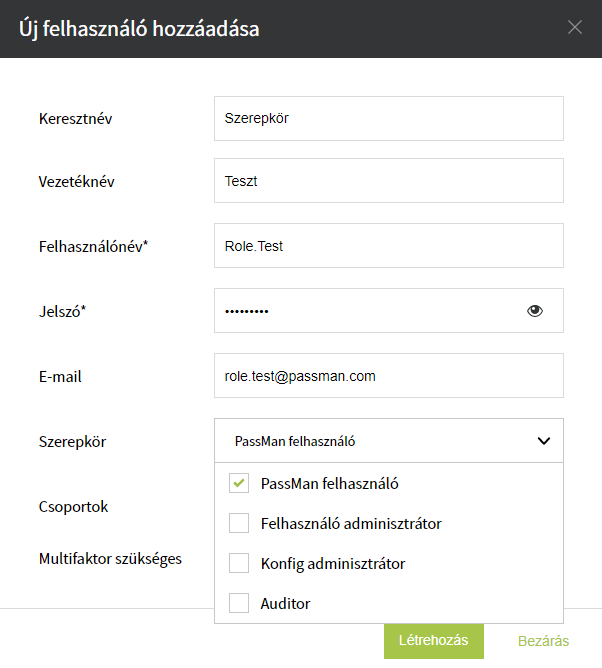This screenshot has height=668, width=602.
Task: Select the Auditor option label
Action: (285, 604)
